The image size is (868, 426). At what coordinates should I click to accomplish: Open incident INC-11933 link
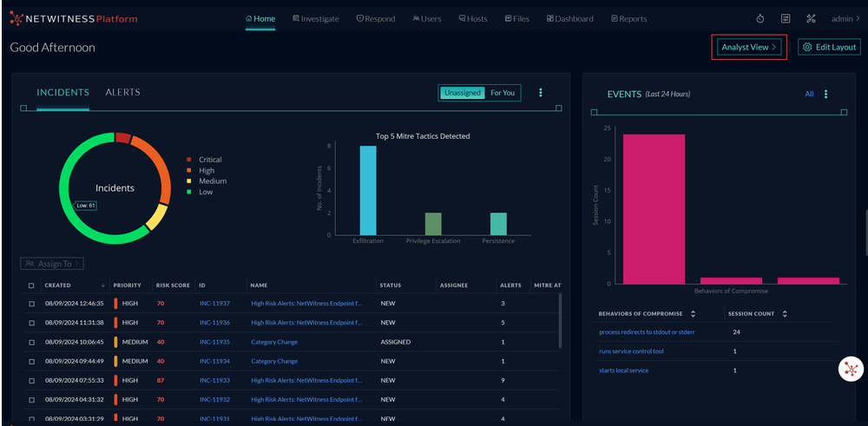coord(214,381)
